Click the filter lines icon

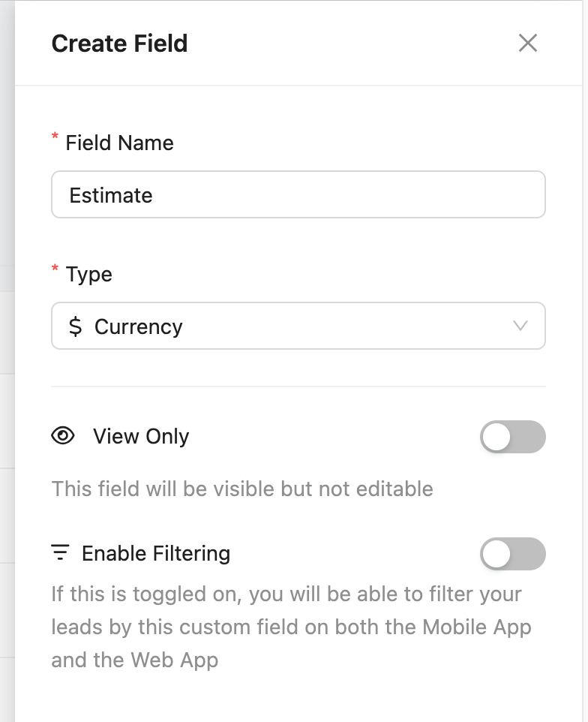point(60,553)
